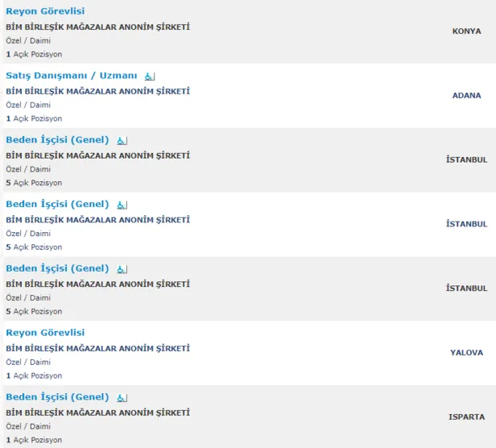
Task: Open the Reyon Görevlisi job in Konya
Action: coord(45,11)
